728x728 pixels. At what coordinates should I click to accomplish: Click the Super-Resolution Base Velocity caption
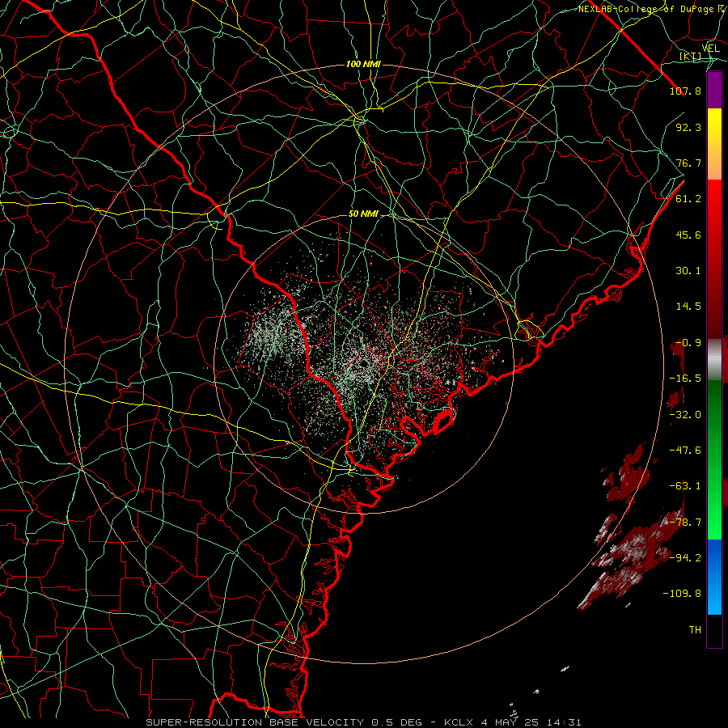point(363,722)
